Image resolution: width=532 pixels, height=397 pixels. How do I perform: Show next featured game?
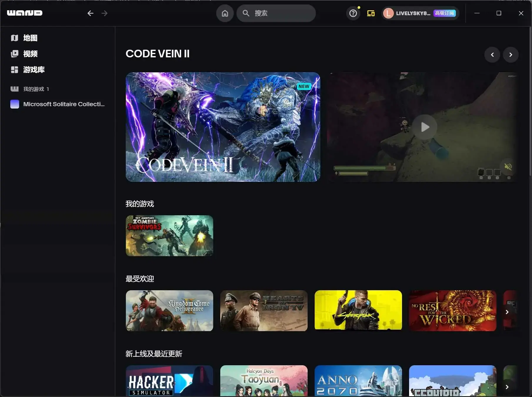pyautogui.click(x=511, y=55)
